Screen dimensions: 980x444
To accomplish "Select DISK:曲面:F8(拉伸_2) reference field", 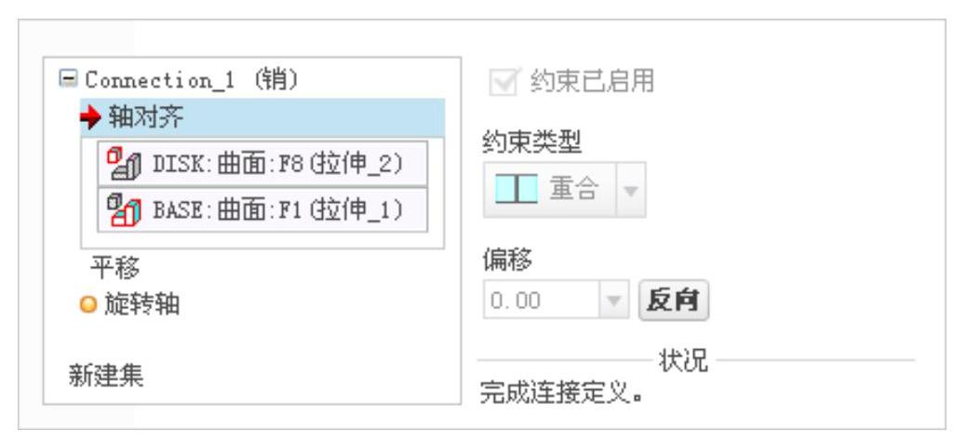I will click(262, 164).
